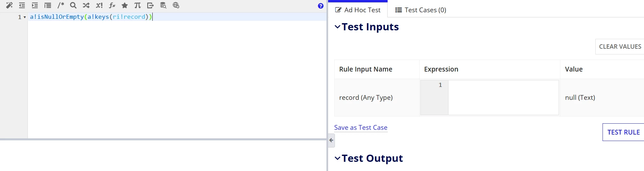Switch to the Ad Hoc Test tab
The width and height of the screenshot is (644, 171).
coord(358,10)
